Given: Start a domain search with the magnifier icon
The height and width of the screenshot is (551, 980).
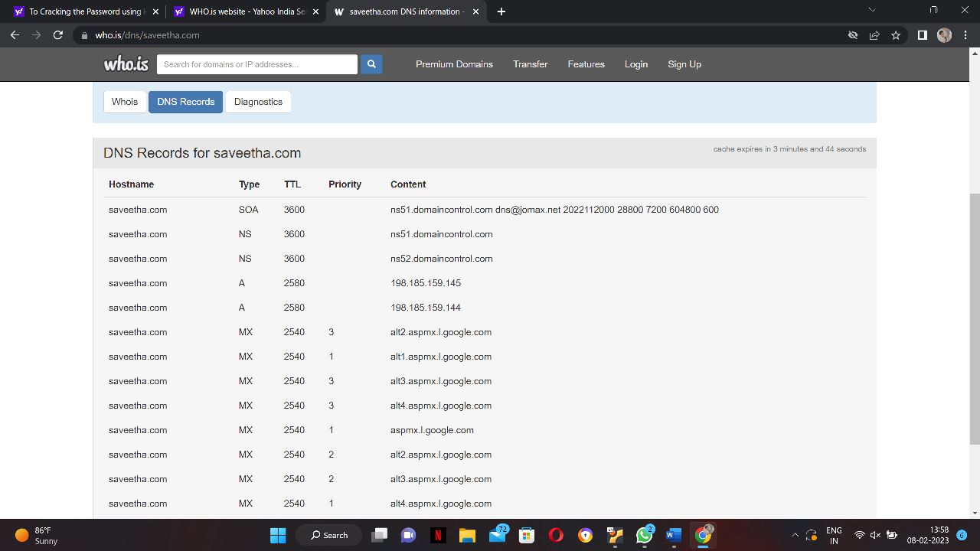Looking at the screenshot, I should (371, 64).
